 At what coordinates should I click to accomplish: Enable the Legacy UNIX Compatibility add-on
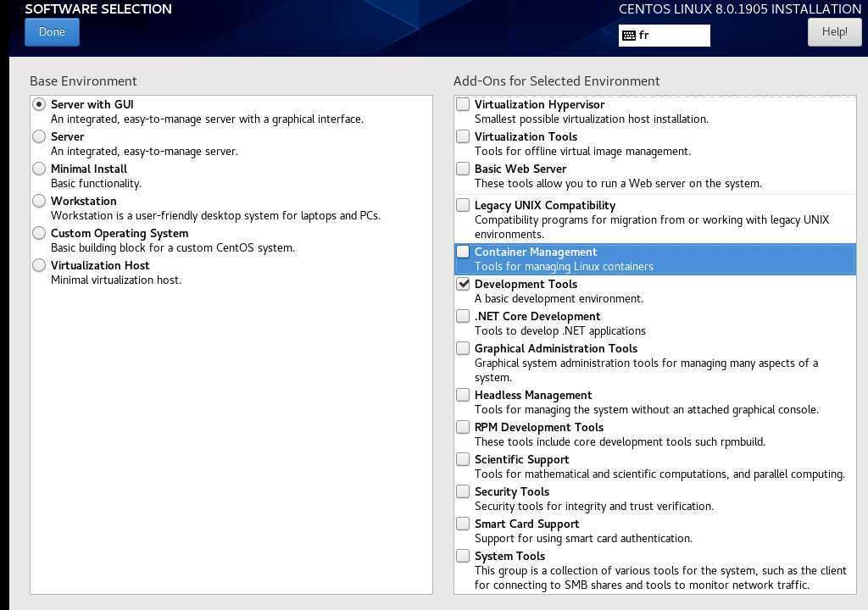pyautogui.click(x=463, y=205)
